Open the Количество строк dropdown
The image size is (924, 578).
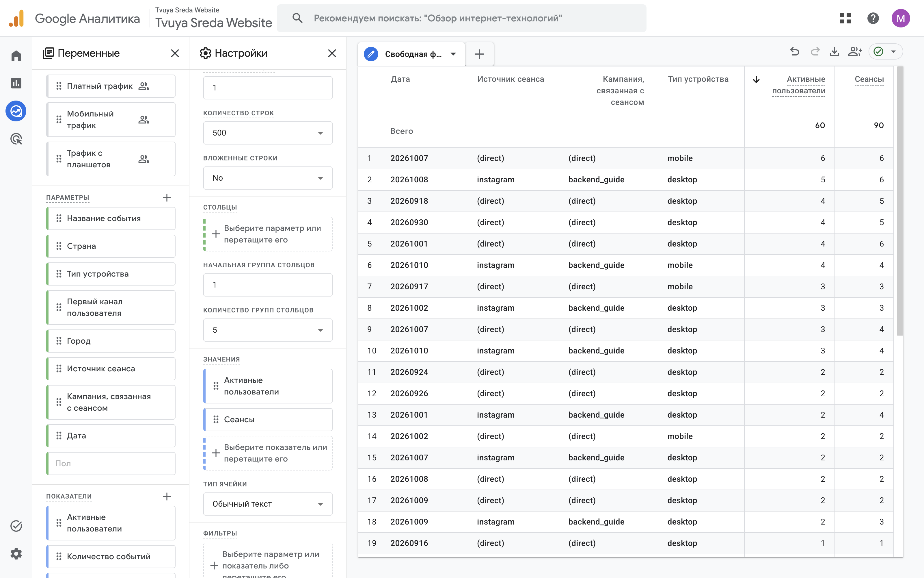pos(268,133)
